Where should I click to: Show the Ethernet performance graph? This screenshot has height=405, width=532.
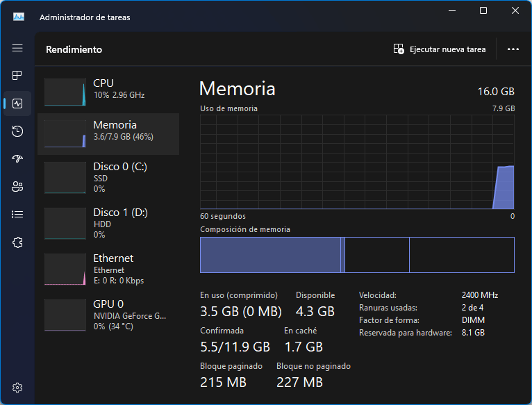[x=108, y=269]
